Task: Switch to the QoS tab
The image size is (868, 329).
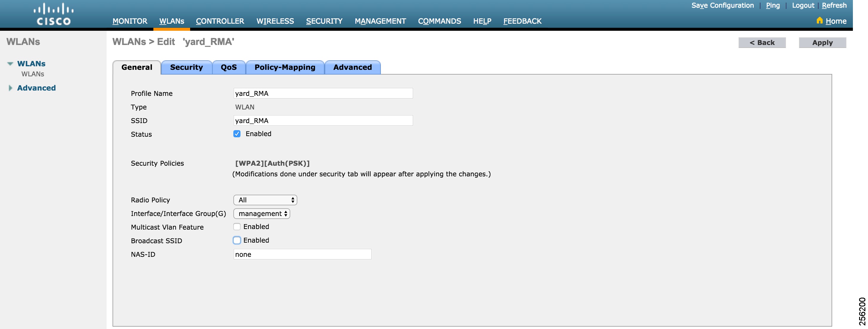Action: tap(229, 67)
